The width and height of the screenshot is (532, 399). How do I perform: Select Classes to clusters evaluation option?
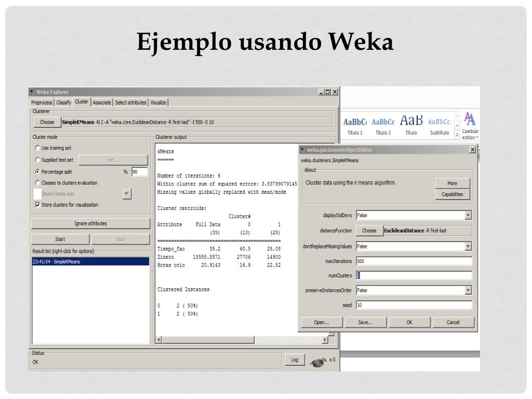tap(37, 183)
